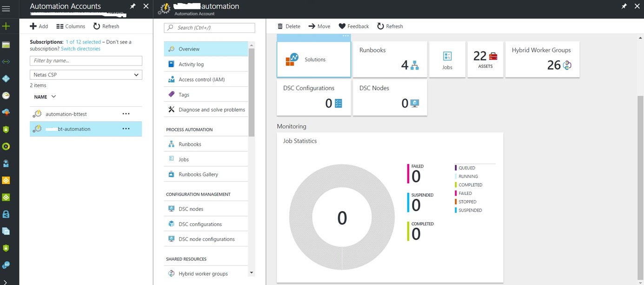Click Feedback with heart icon
Screen dimensions: 644x285
click(353, 26)
